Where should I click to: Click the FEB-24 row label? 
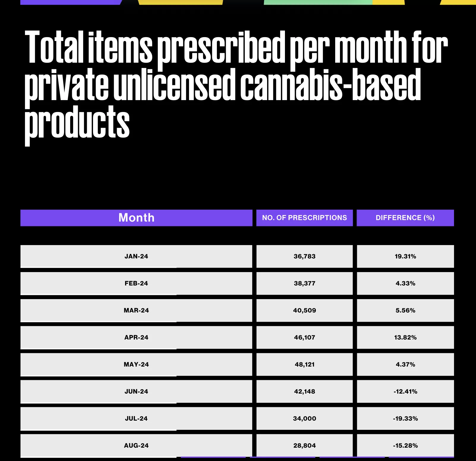coord(136,283)
